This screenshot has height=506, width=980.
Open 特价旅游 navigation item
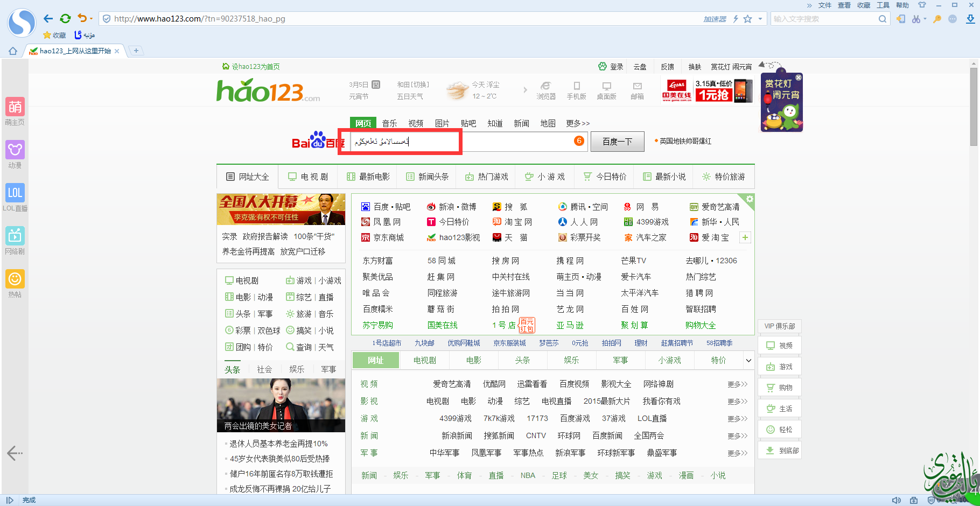(x=724, y=177)
